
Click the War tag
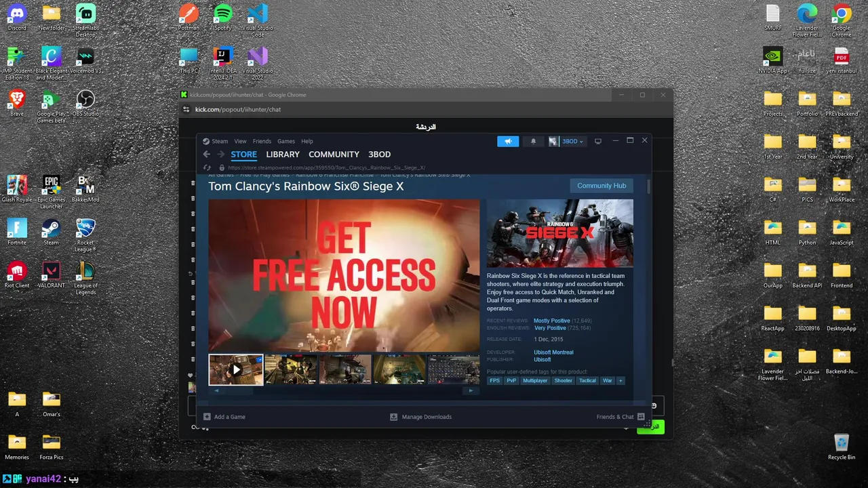pos(608,381)
